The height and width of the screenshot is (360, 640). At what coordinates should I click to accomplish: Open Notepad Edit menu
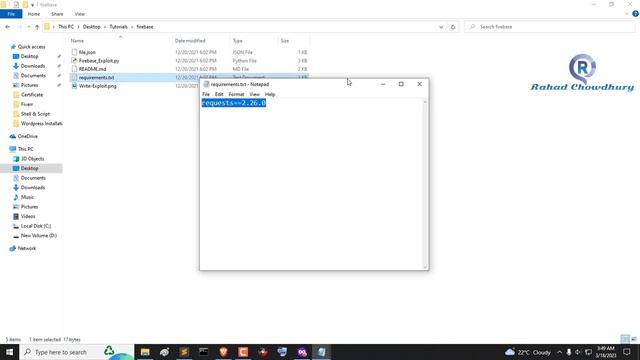(x=219, y=94)
